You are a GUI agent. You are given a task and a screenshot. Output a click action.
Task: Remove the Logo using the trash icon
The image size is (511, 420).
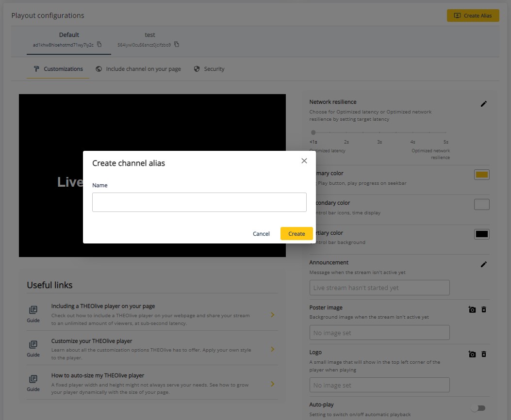pyautogui.click(x=484, y=354)
